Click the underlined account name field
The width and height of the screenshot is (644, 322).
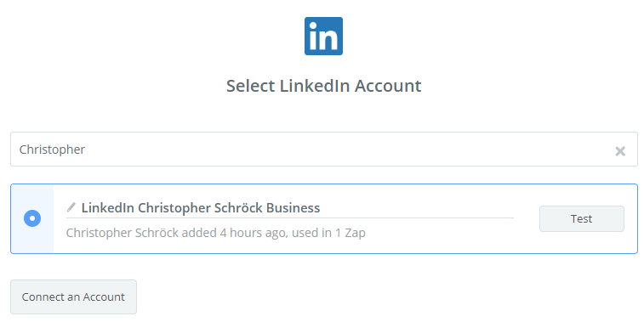click(290, 209)
